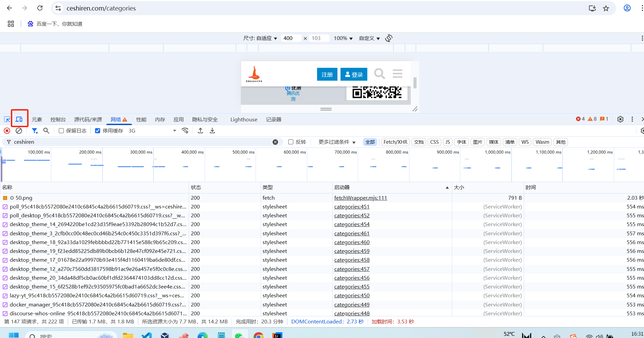Click the viewport bottom resize handle
Image resolution: width=644 pixels, height=338 pixels.
[326, 109]
